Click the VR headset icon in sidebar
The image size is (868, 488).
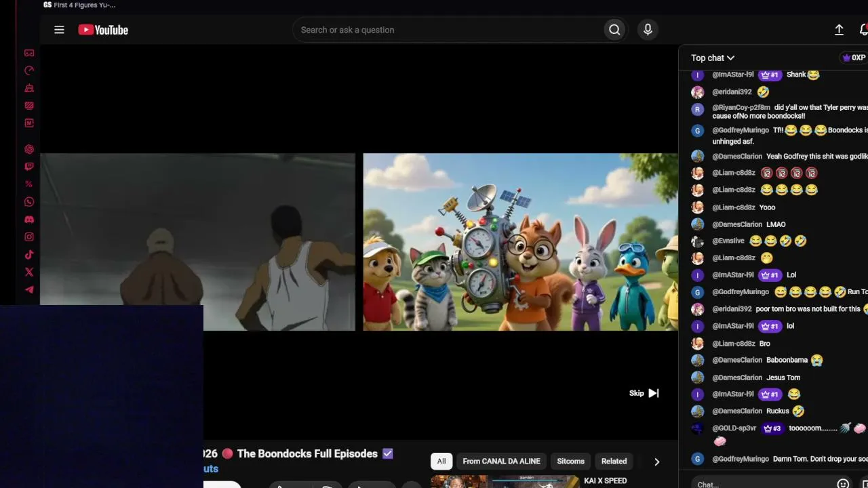(29, 53)
